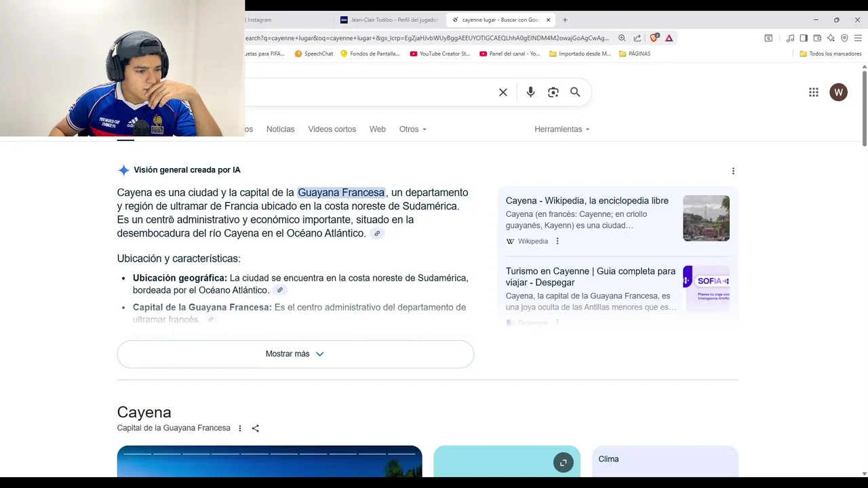868x488 pixels.
Task: Close the 'cayenne lugar' tab
Action: (x=548, y=20)
